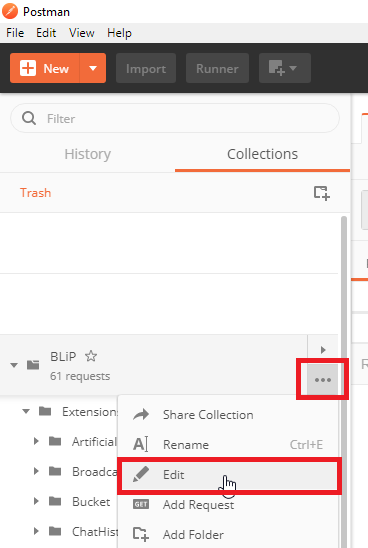Click the Extensions folder icon
Image resolution: width=368 pixels, height=548 pixels.
(x=45, y=411)
